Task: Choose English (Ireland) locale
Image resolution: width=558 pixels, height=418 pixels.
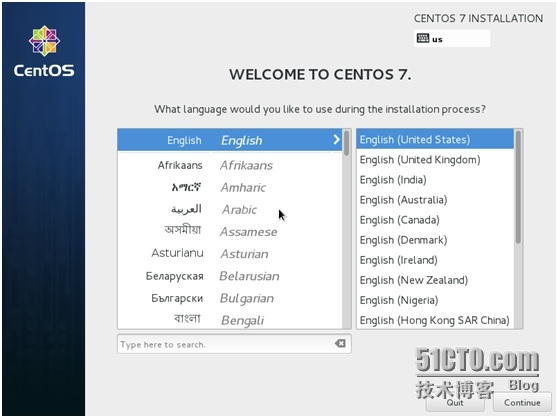Action: [435, 260]
